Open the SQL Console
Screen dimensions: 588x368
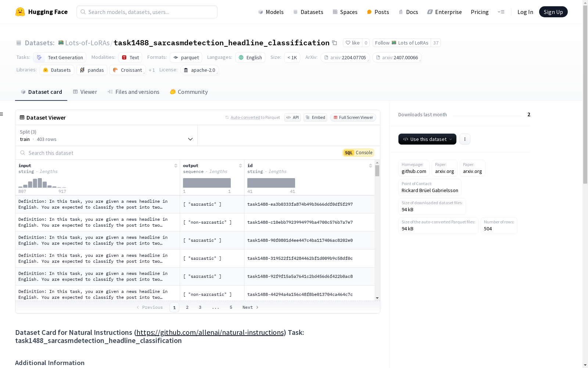(x=358, y=153)
